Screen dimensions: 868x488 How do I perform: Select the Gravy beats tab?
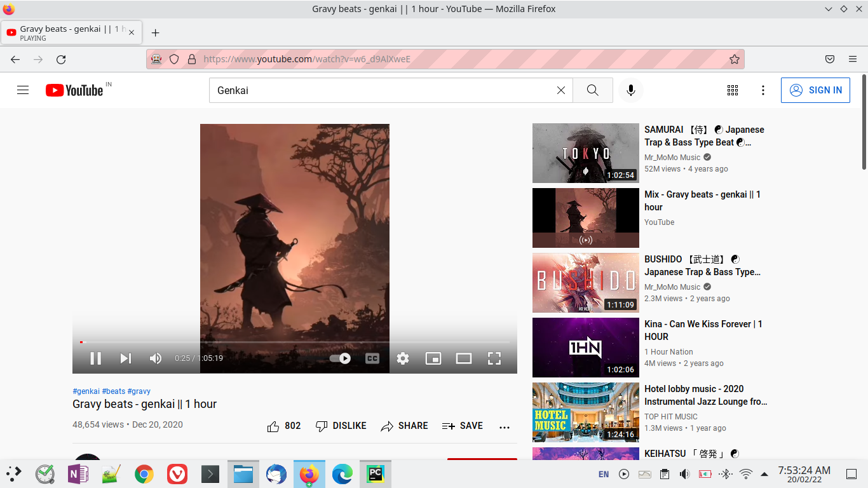pos(71,32)
